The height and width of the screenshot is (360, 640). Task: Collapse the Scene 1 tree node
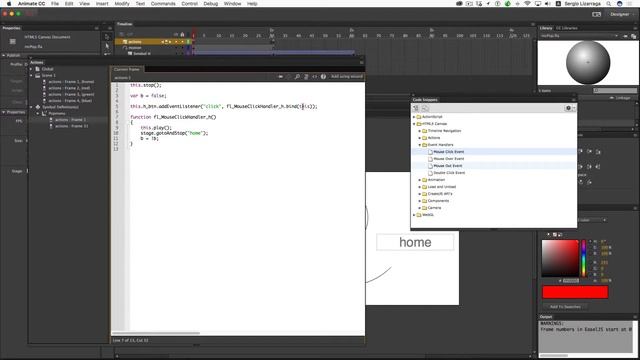(x=31, y=76)
